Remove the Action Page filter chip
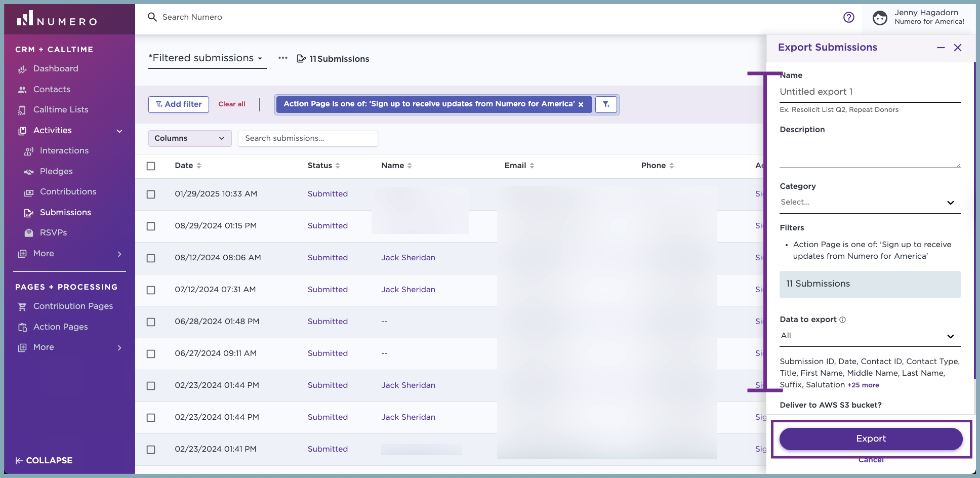The width and height of the screenshot is (980, 478). (581, 104)
